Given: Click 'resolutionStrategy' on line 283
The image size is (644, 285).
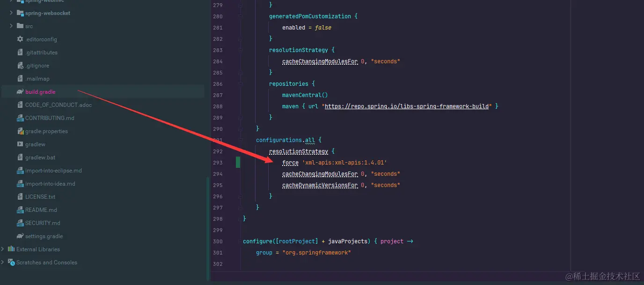Looking at the screenshot, I should (x=299, y=50).
